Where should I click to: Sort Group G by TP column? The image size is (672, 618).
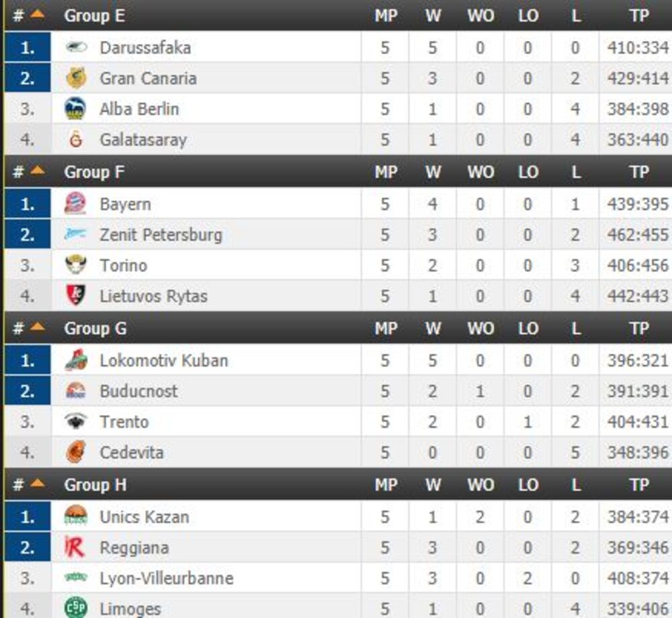tap(639, 328)
